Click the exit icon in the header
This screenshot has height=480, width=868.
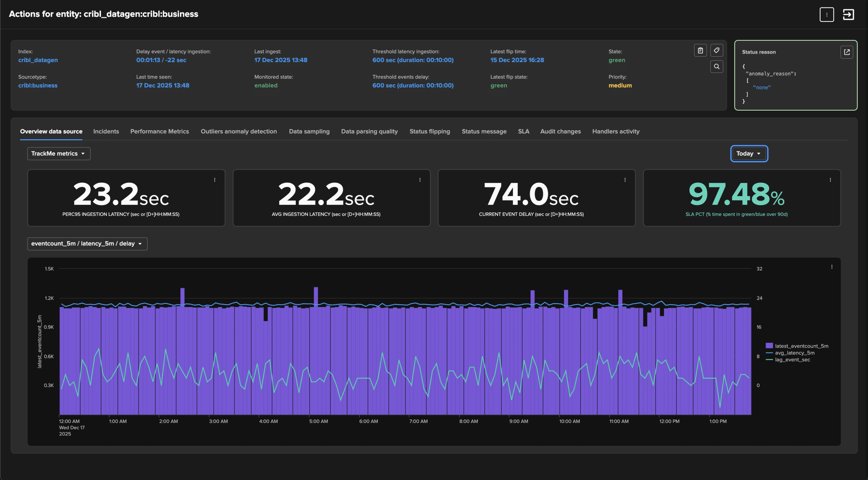848,15
